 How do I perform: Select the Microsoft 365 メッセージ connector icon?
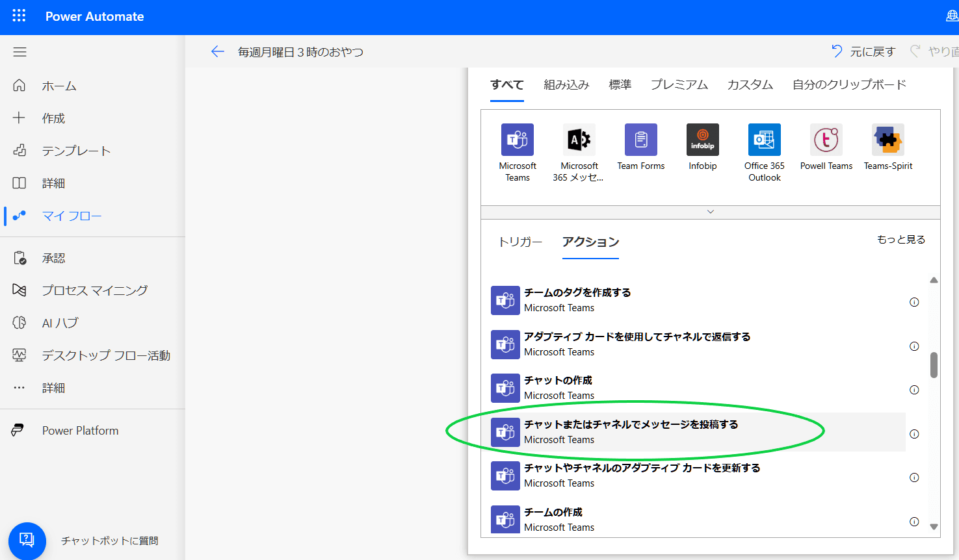579,139
